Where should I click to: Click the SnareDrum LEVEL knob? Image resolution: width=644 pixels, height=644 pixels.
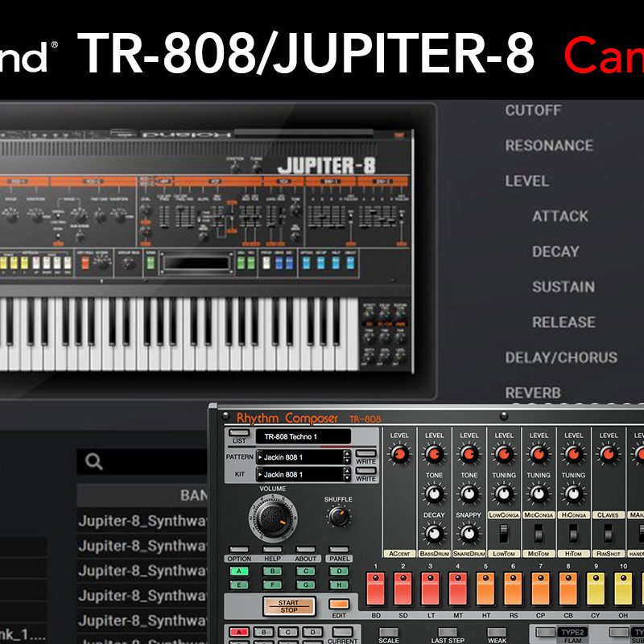(x=469, y=454)
